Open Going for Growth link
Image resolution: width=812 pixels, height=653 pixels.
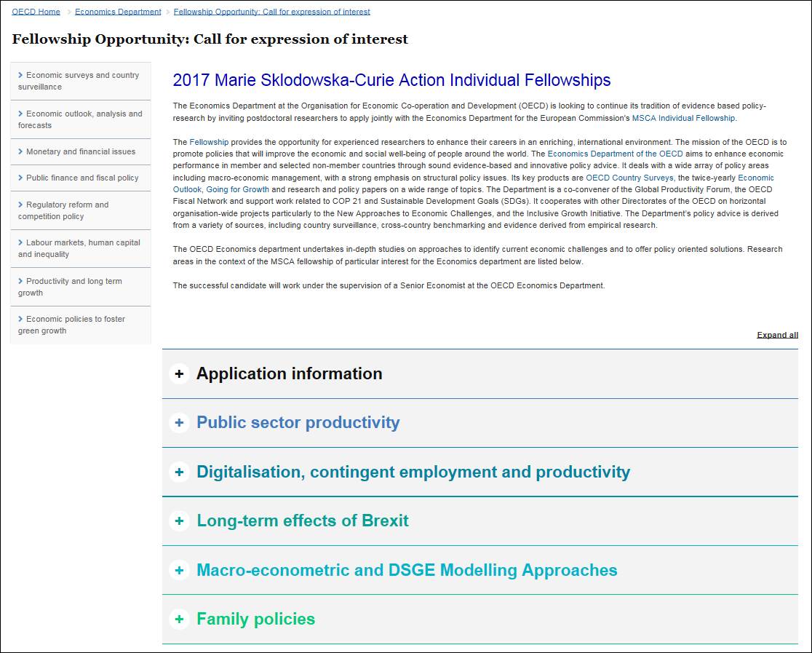tap(238, 190)
